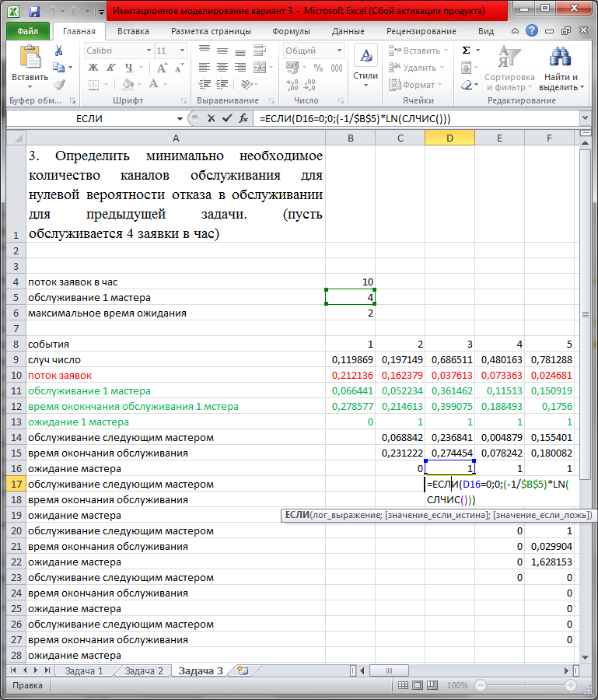Click the increase font size icon
Image resolution: width=598 pixels, height=700 pixels.
point(162,68)
